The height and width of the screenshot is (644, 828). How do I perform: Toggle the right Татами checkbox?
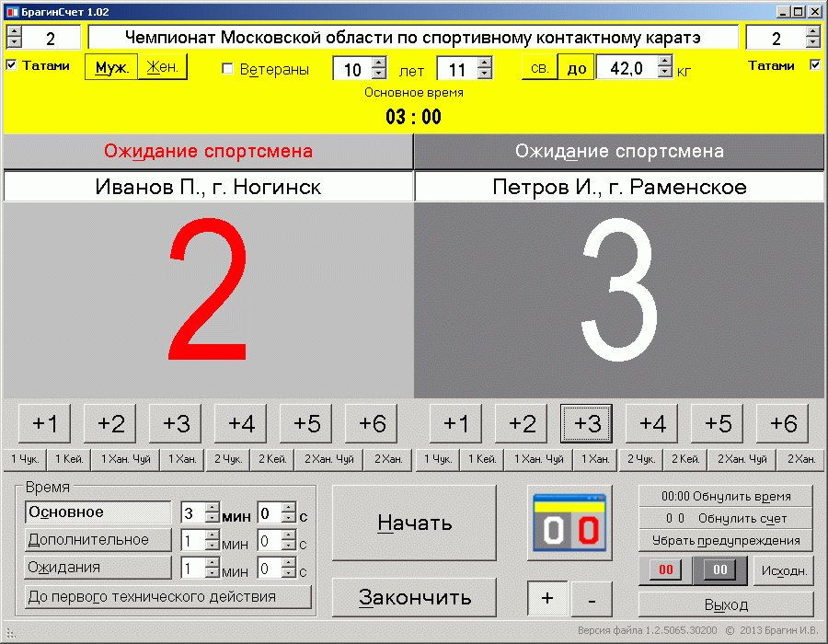tap(815, 64)
